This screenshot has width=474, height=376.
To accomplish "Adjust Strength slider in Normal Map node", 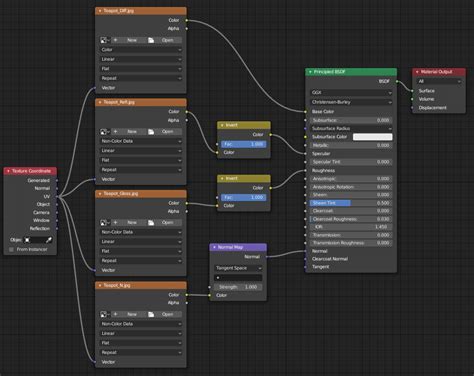I will click(238, 287).
